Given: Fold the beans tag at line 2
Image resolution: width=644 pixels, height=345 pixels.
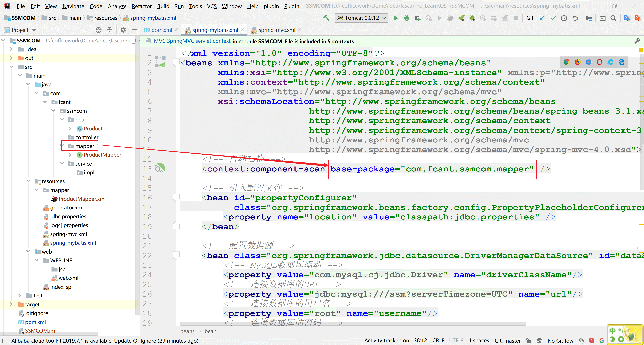Looking at the screenshot, I should [176, 62].
